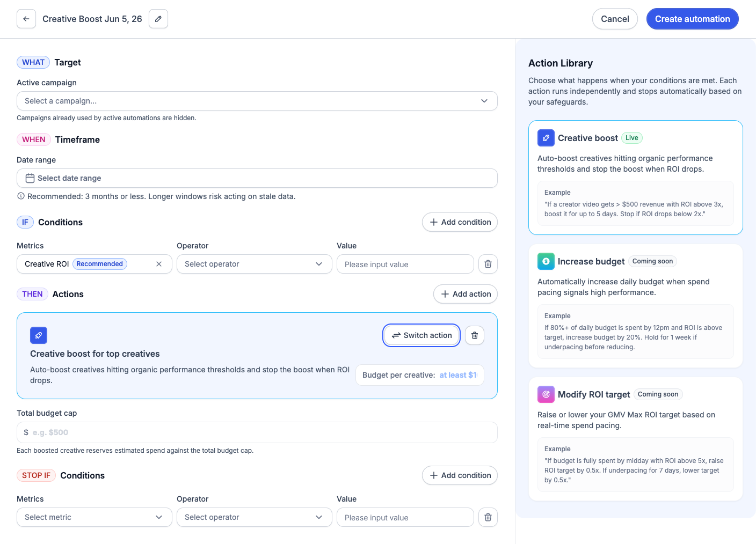Click the info icon beside Recommended note
Viewport: 756px width, 544px height.
(x=21, y=196)
